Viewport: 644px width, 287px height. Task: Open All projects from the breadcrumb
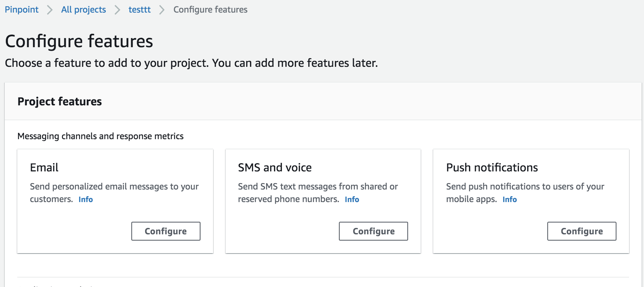click(83, 9)
